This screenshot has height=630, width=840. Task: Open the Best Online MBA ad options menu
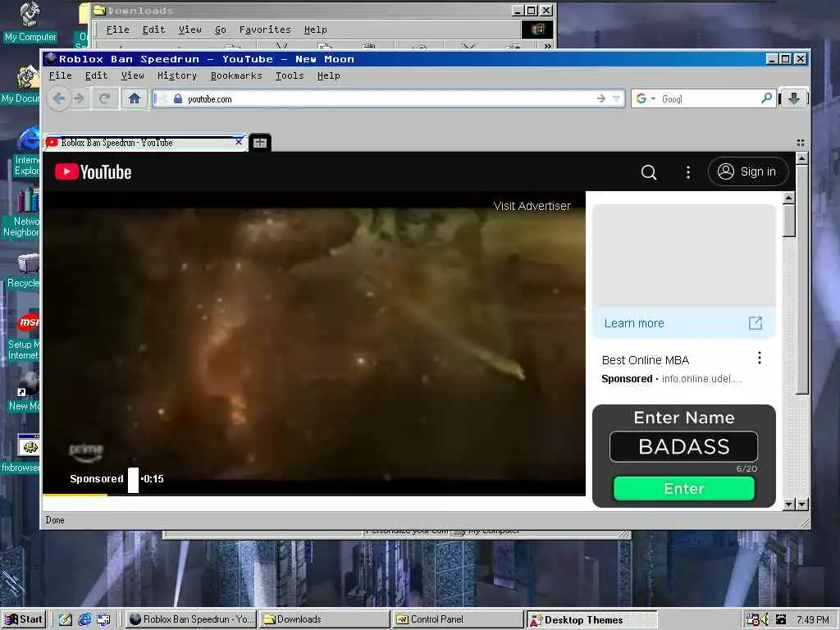(x=759, y=358)
